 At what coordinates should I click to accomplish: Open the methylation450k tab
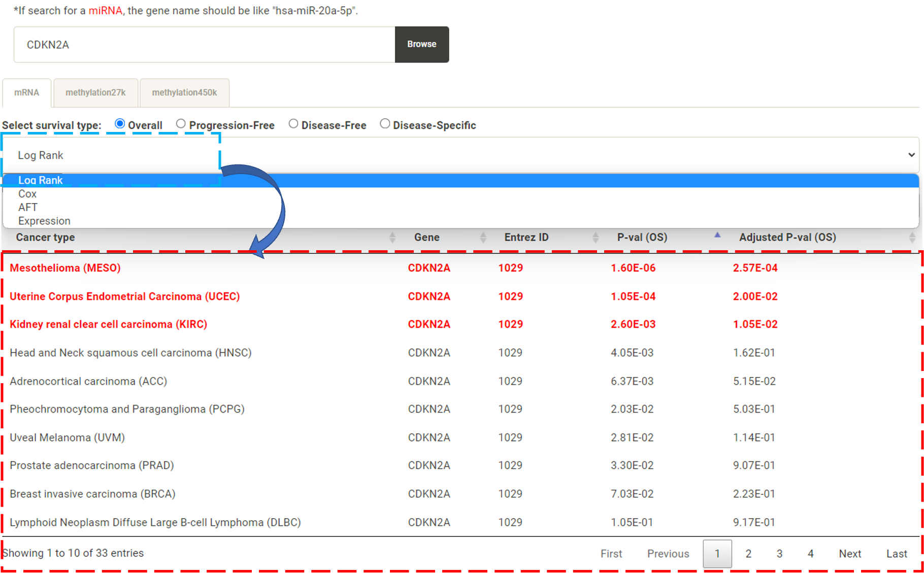[x=184, y=92]
